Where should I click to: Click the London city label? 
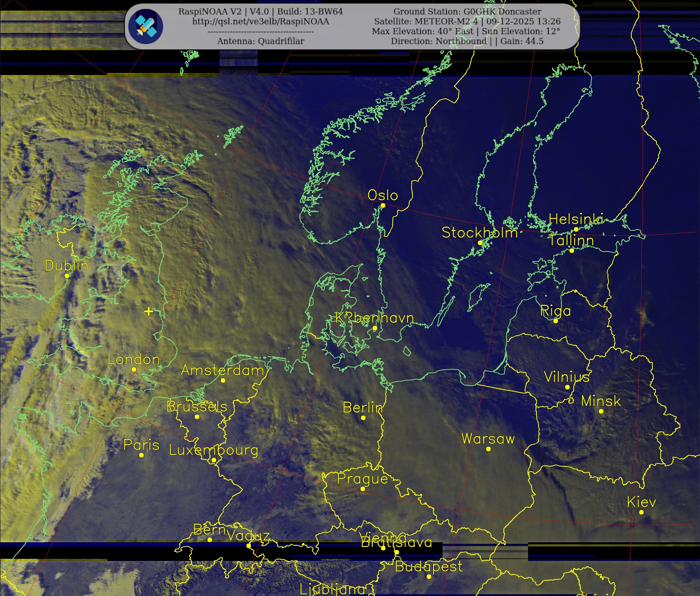[134, 360]
